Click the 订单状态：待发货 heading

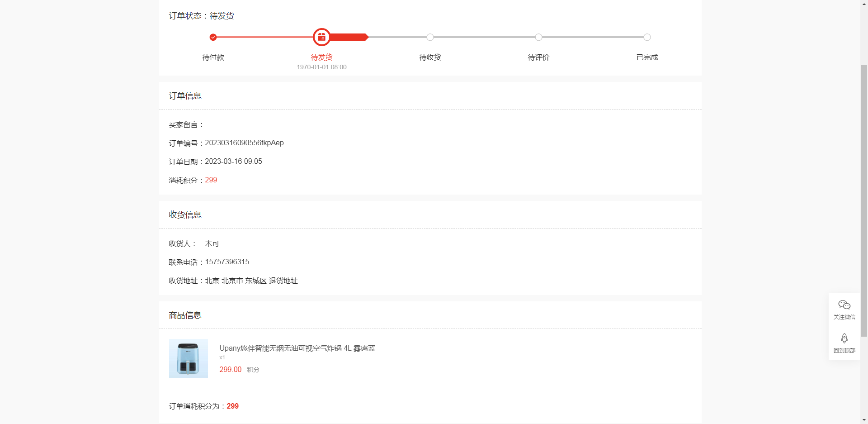tap(202, 16)
